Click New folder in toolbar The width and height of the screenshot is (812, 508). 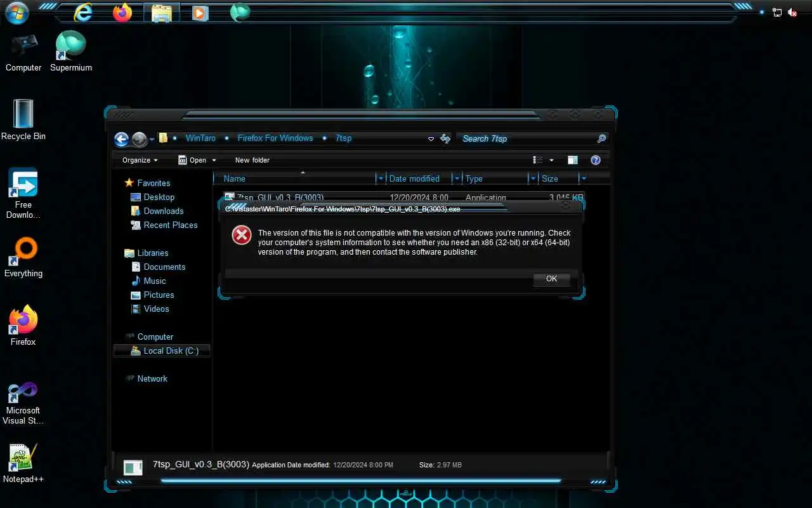[x=252, y=160]
